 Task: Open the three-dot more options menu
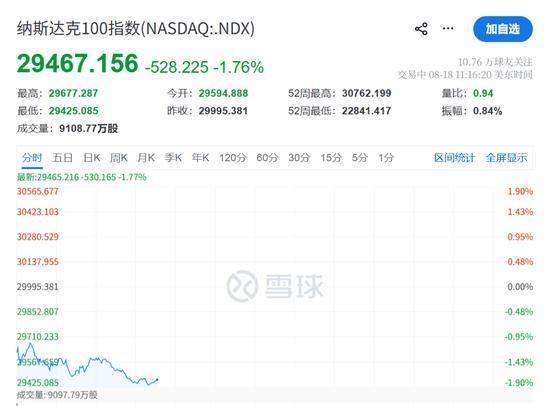[x=448, y=28]
